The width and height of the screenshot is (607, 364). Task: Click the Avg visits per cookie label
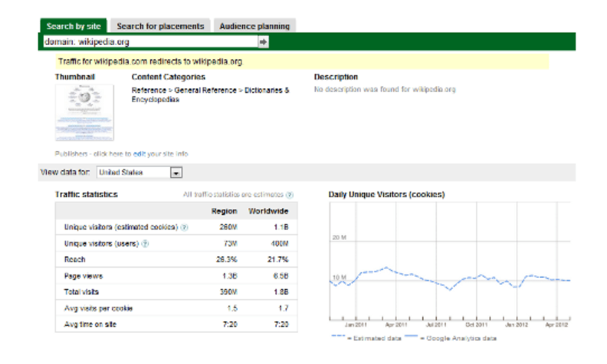coord(99,309)
